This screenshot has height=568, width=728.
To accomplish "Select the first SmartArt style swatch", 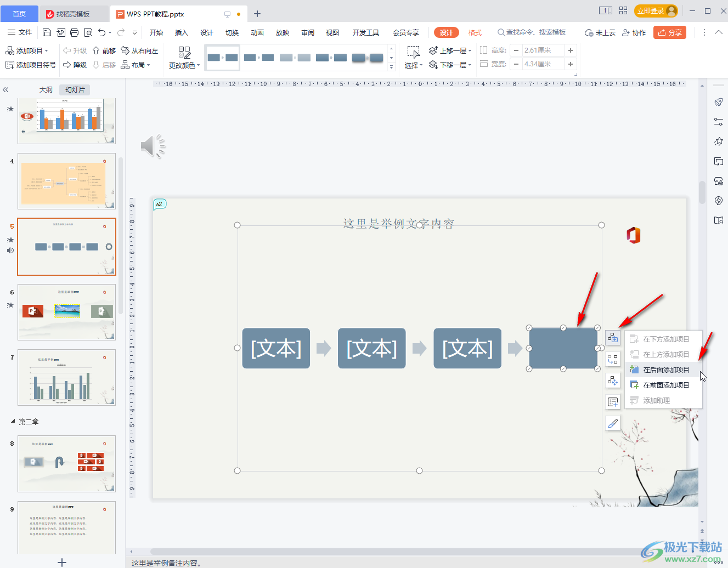I will tap(223, 58).
